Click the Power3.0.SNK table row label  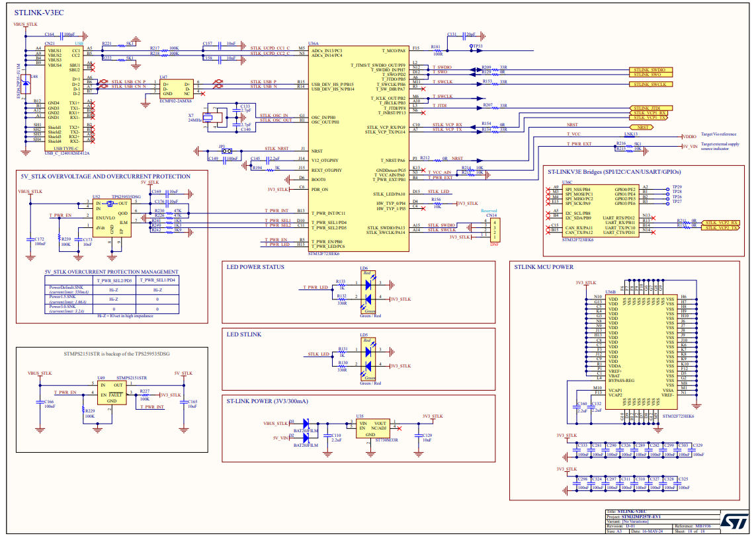(x=63, y=307)
